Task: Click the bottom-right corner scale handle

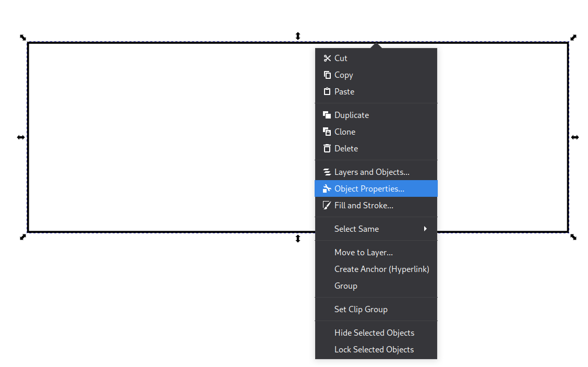Action: pyautogui.click(x=573, y=237)
